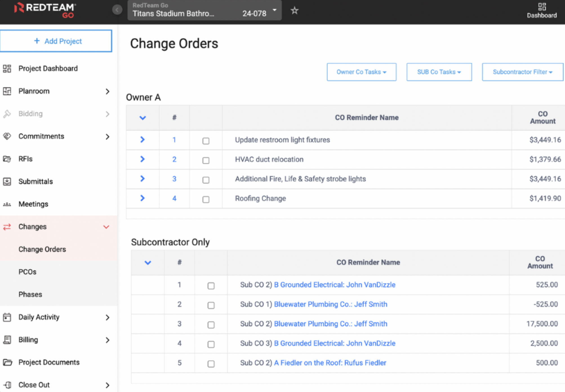Click the RedTeam Go logo

(x=45, y=10)
